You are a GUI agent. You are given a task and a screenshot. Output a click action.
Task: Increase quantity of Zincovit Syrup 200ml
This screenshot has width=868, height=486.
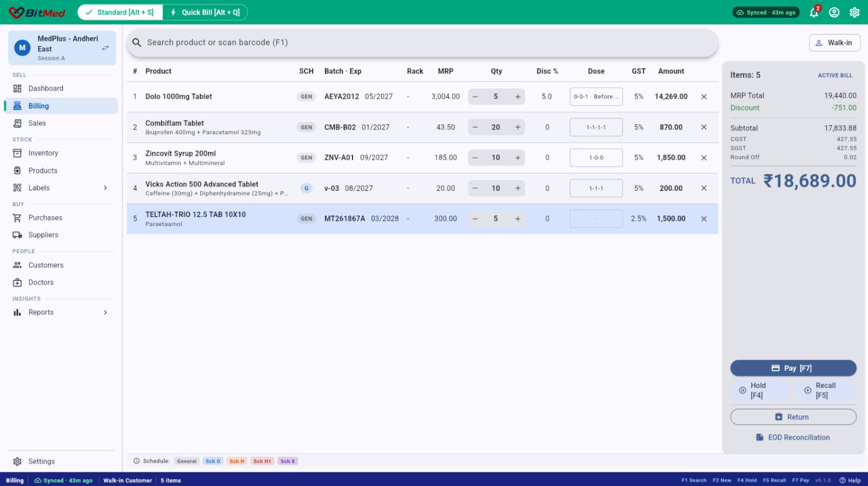pyautogui.click(x=517, y=158)
